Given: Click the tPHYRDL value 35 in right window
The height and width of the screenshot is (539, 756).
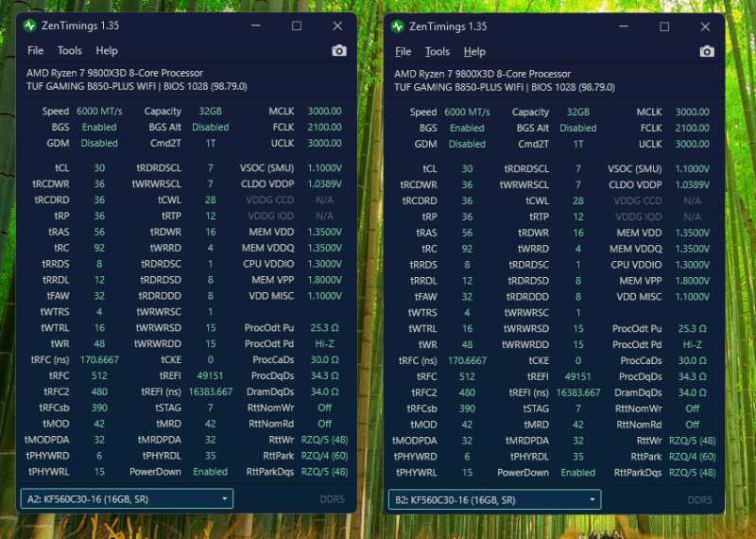Looking at the screenshot, I should pyautogui.click(x=578, y=457).
